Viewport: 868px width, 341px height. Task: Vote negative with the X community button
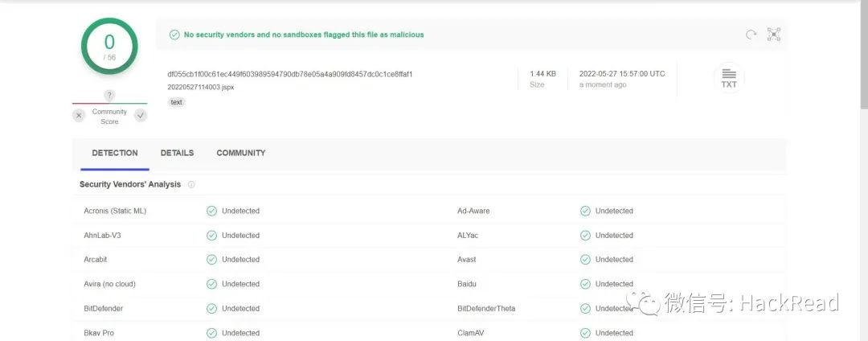pos(79,116)
